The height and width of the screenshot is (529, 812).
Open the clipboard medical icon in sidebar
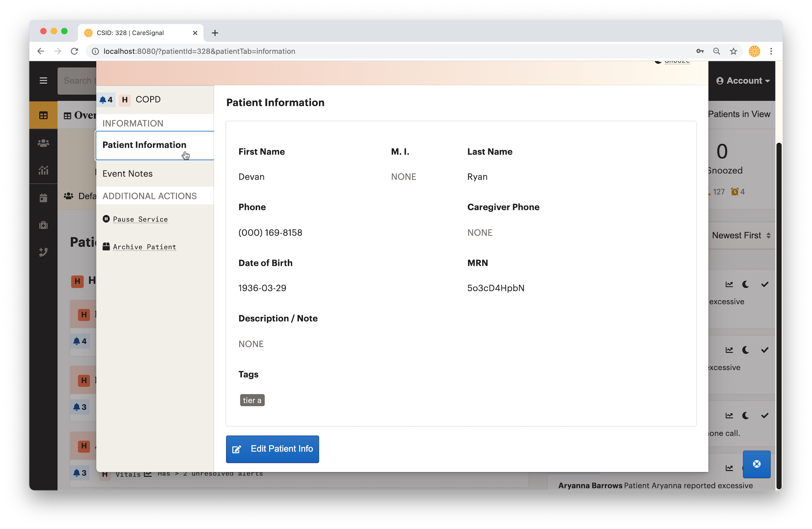pos(43,225)
